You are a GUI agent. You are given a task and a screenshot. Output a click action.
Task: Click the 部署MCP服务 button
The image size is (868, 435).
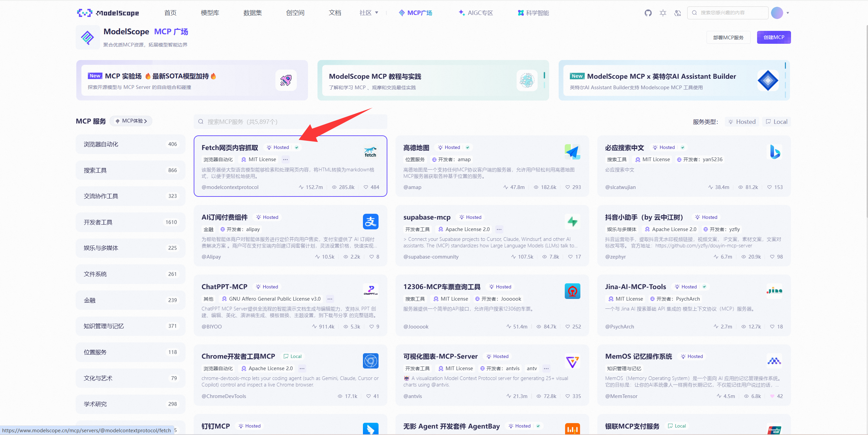[728, 37]
